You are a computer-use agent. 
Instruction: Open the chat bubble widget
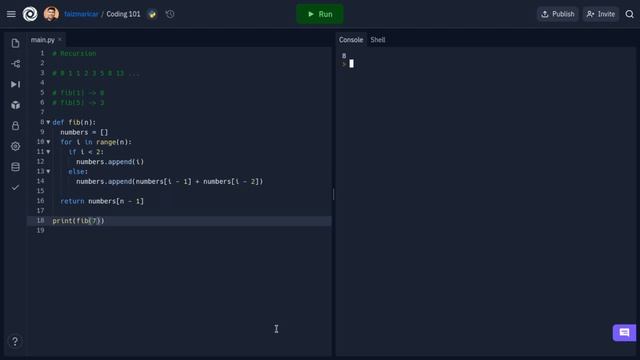click(x=624, y=333)
